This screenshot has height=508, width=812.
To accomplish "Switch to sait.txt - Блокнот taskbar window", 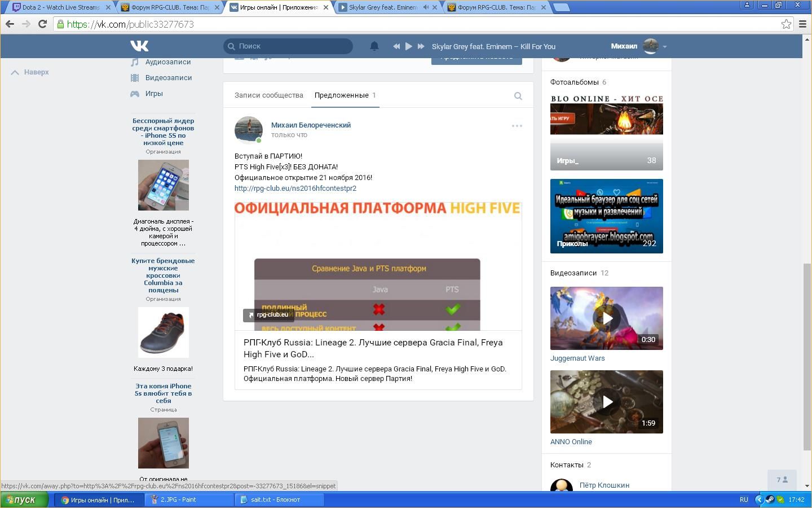I will pyautogui.click(x=280, y=500).
